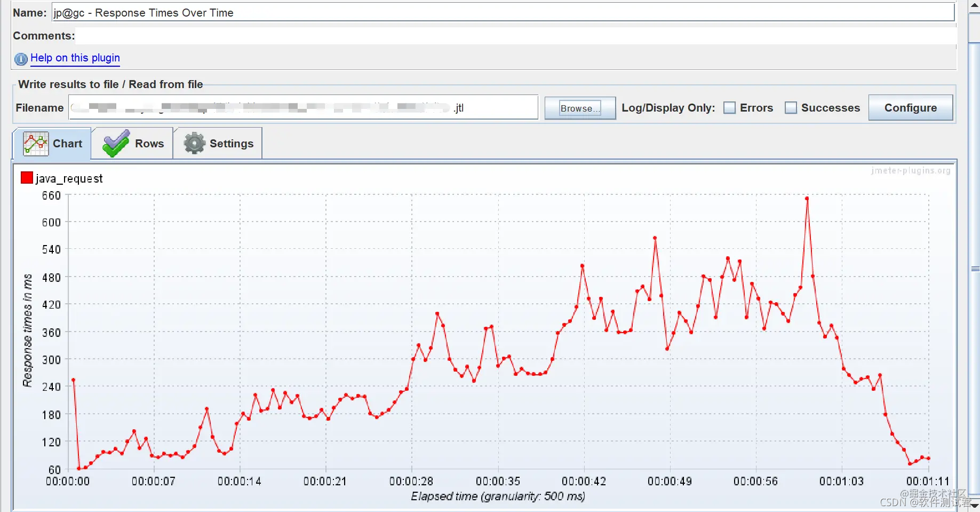Image resolution: width=980 pixels, height=512 pixels.
Task: Click the Browse... button
Action: pos(580,108)
